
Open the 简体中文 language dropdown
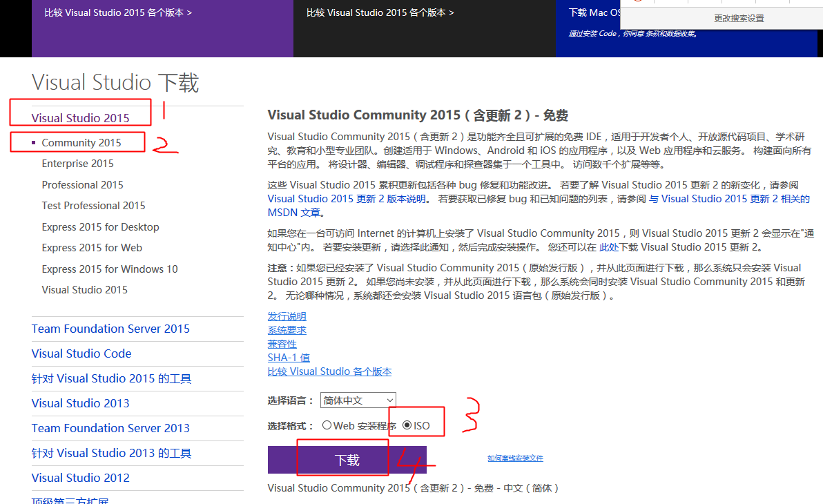(358, 400)
